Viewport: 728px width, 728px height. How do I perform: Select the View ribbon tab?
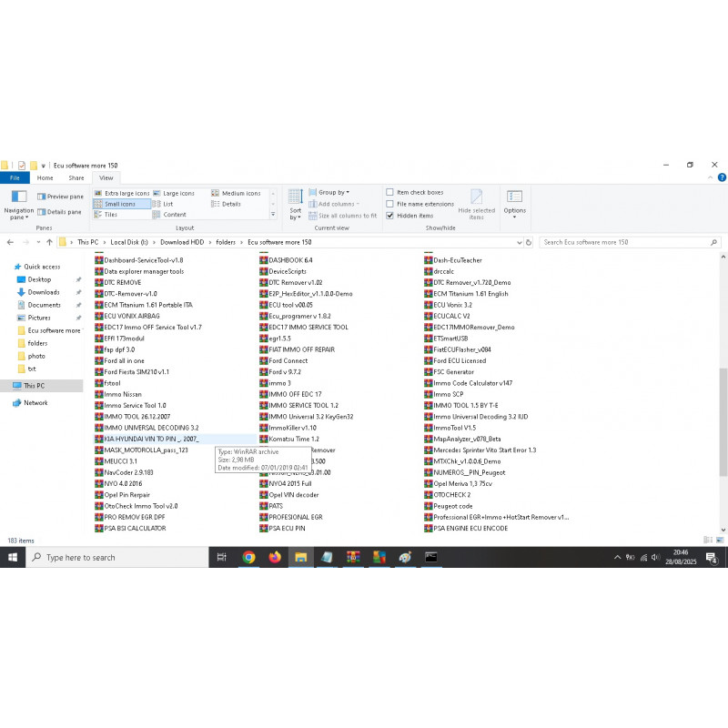coord(106,177)
